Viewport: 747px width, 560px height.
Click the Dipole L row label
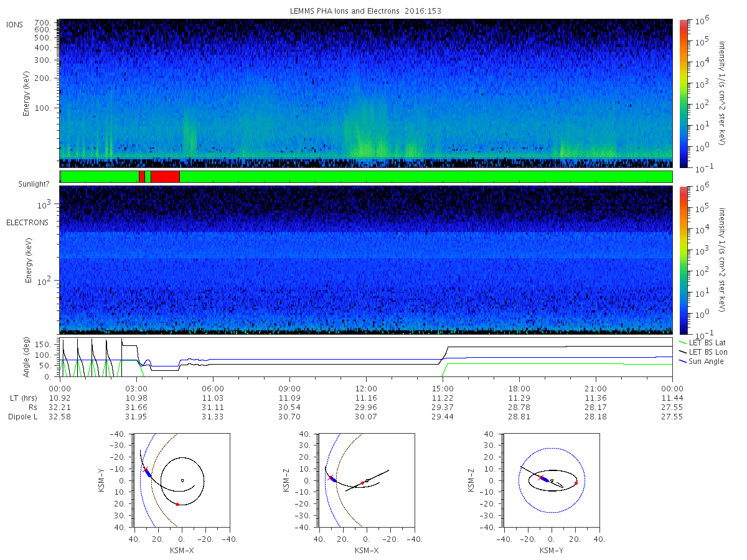click(x=23, y=417)
